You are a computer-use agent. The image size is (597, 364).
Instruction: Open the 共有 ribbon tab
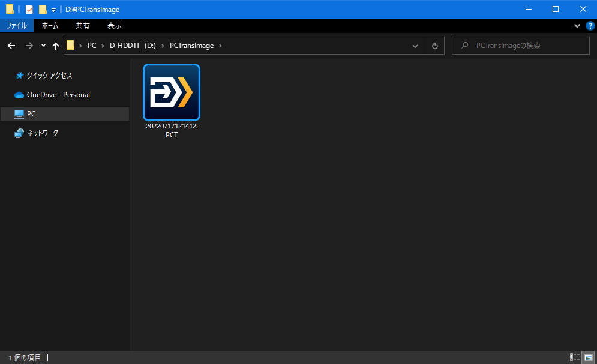[83, 25]
